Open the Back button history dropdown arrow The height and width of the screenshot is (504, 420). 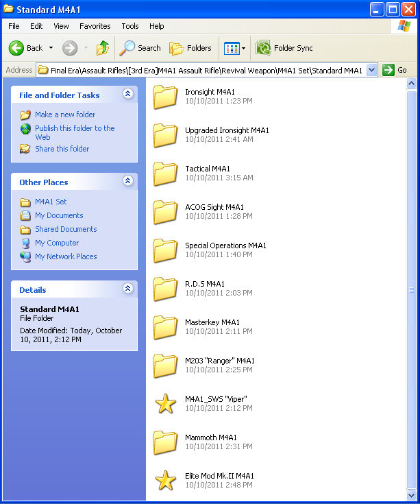point(51,48)
